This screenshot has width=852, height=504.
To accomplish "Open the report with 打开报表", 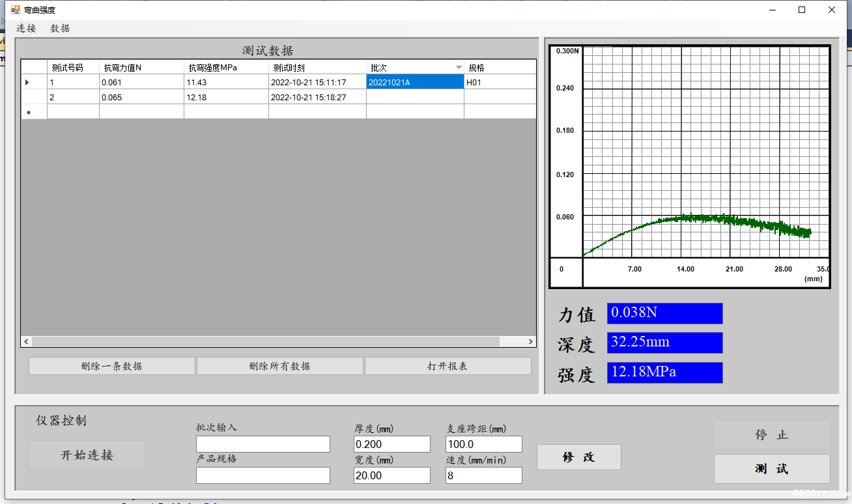I will tap(447, 366).
